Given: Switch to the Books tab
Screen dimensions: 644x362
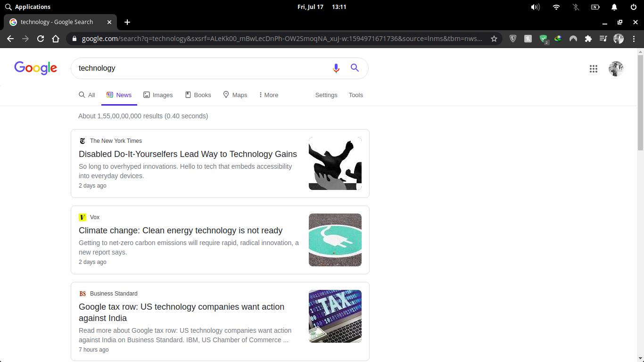Looking at the screenshot, I should pos(198,95).
